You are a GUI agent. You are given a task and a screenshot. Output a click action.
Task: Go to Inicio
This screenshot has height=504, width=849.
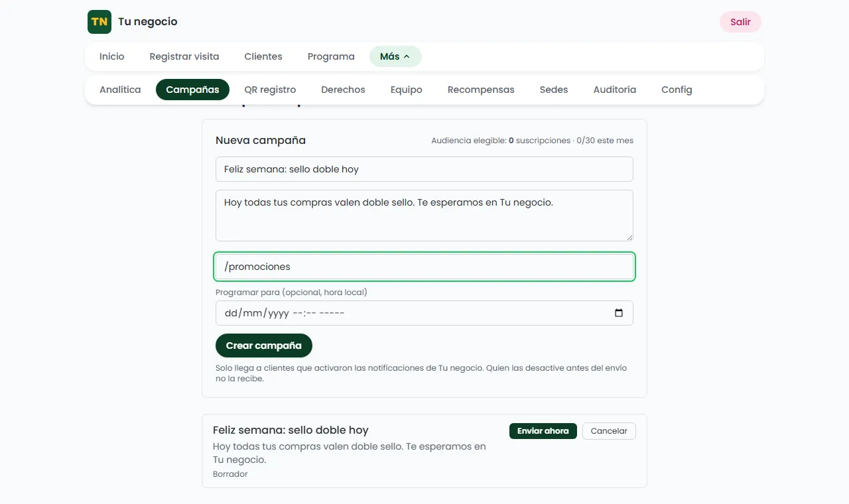tap(112, 56)
